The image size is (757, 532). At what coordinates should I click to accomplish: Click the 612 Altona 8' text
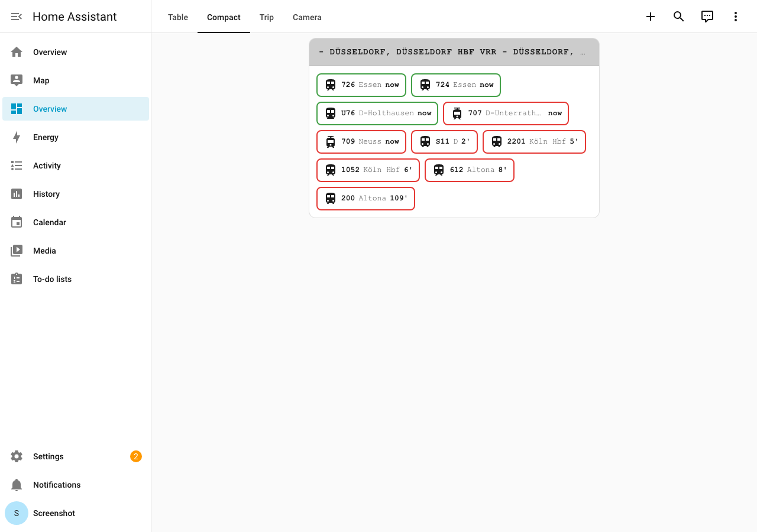pos(478,170)
